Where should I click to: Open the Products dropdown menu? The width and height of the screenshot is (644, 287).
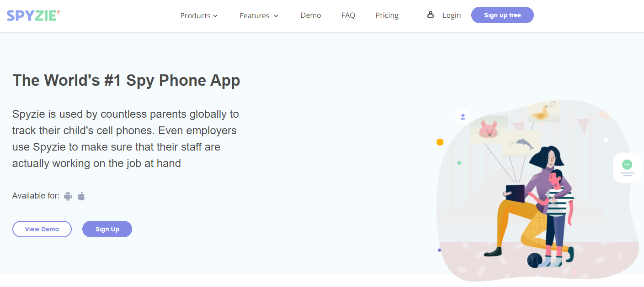(199, 16)
